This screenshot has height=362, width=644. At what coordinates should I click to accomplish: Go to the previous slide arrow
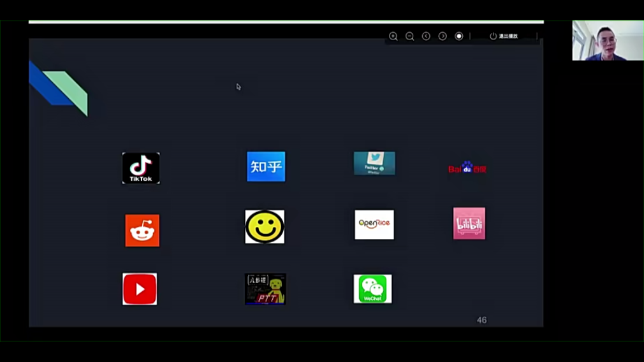pyautogui.click(x=426, y=36)
